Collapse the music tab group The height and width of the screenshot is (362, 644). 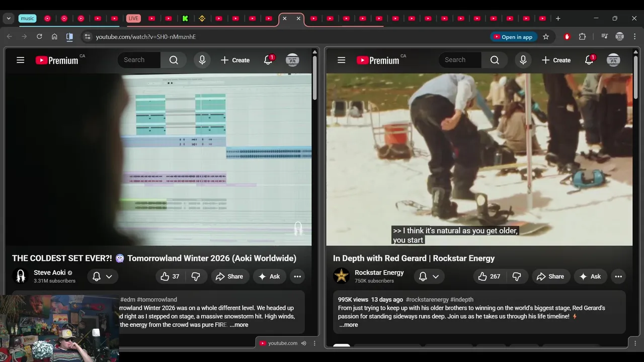click(27, 19)
